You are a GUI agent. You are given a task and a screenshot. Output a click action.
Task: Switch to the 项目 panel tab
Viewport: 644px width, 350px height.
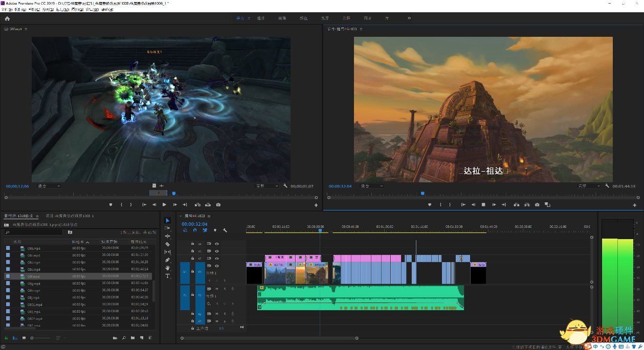[70, 216]
